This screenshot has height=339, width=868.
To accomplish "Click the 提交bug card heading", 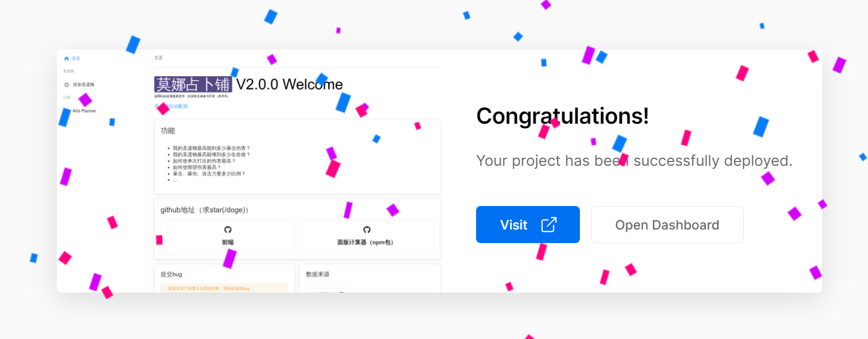I will 171,274.
